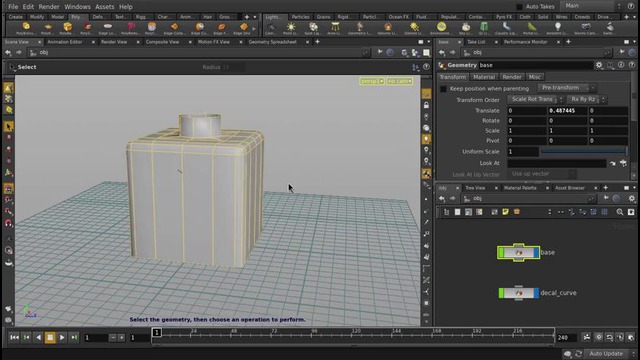
Task: Open the persp1 viewport dropdown
Action: pyautogui.click(x=372, y=81)
